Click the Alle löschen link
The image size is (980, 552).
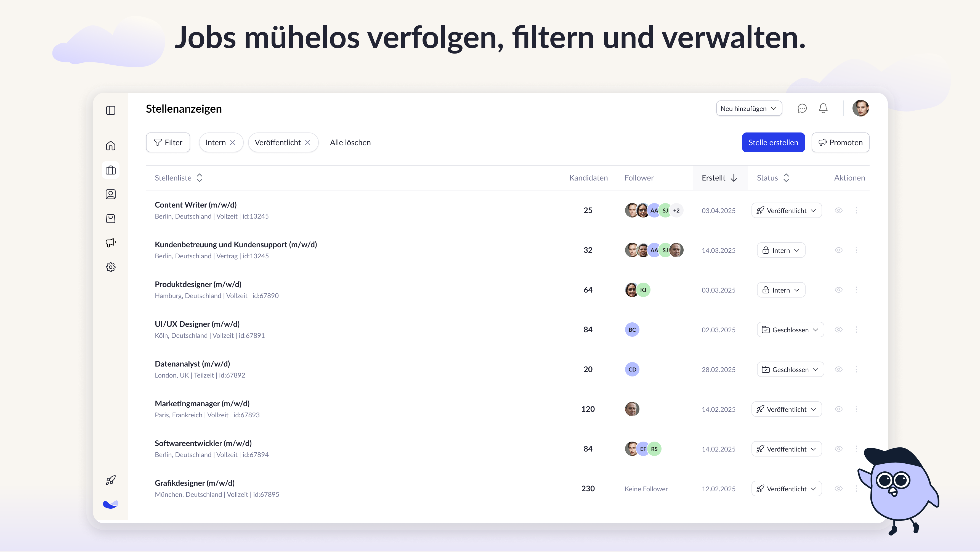pos(350,142)
